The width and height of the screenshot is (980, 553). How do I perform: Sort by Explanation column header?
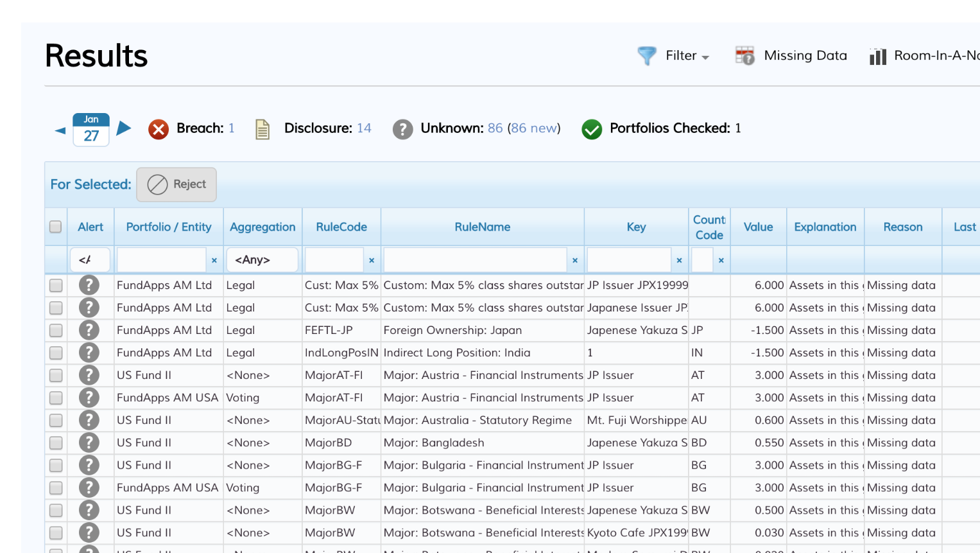click(825, 227)
